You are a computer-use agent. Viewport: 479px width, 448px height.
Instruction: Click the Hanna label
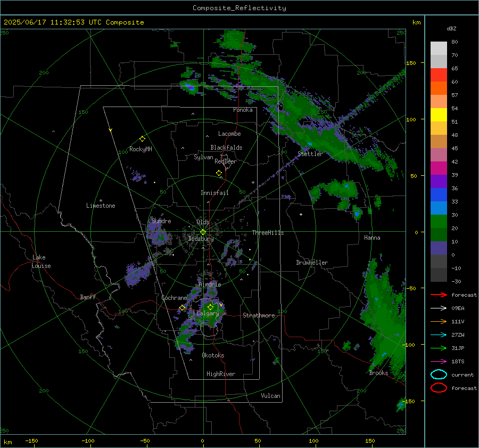click(x=372, y=238)
